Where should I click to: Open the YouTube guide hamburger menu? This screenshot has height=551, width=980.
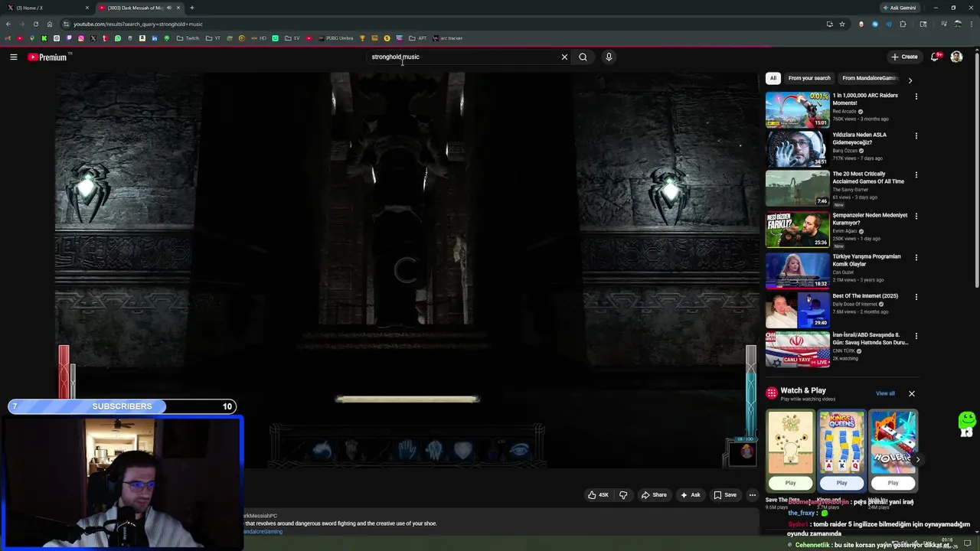pos(13,57)
